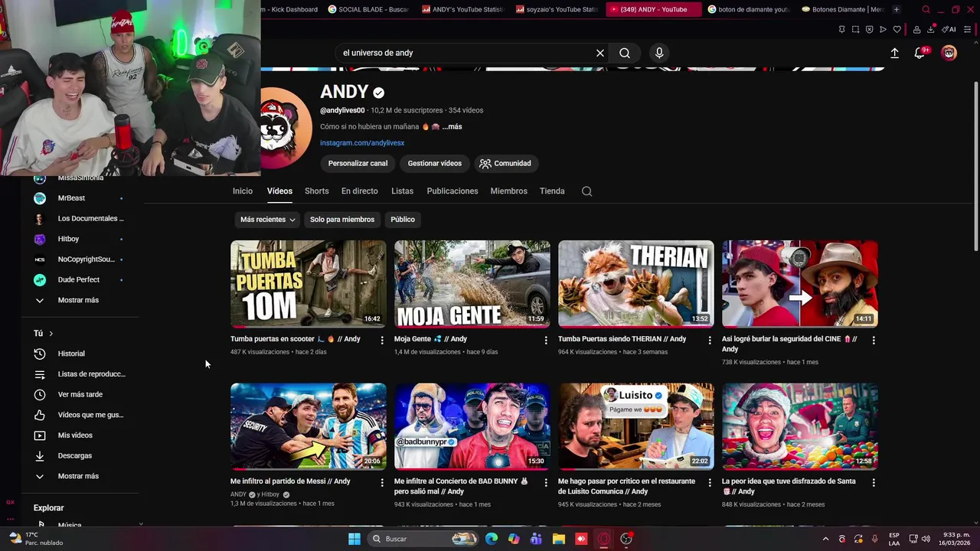
Task: Select Solo para miembros filter chip
Action: coord(342,220)
